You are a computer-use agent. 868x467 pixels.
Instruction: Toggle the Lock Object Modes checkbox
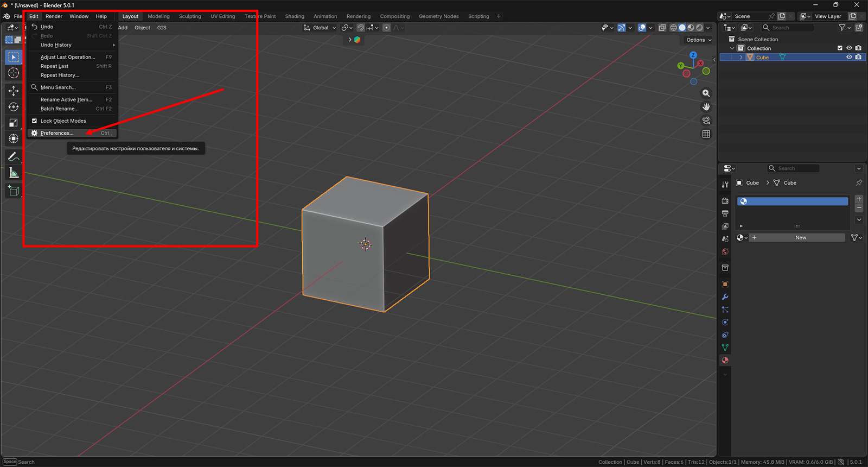35,121
